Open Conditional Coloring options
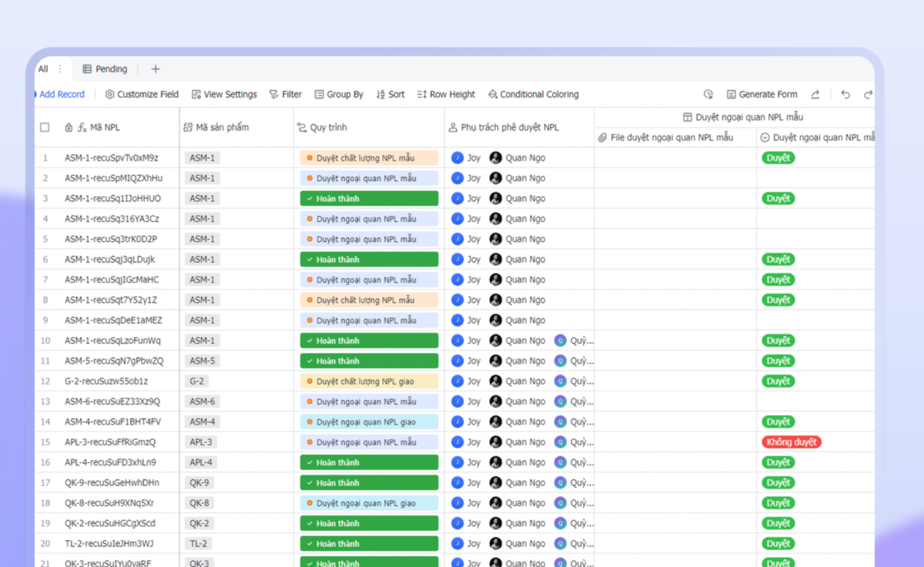The image size is (924, 567). (533, 95)
